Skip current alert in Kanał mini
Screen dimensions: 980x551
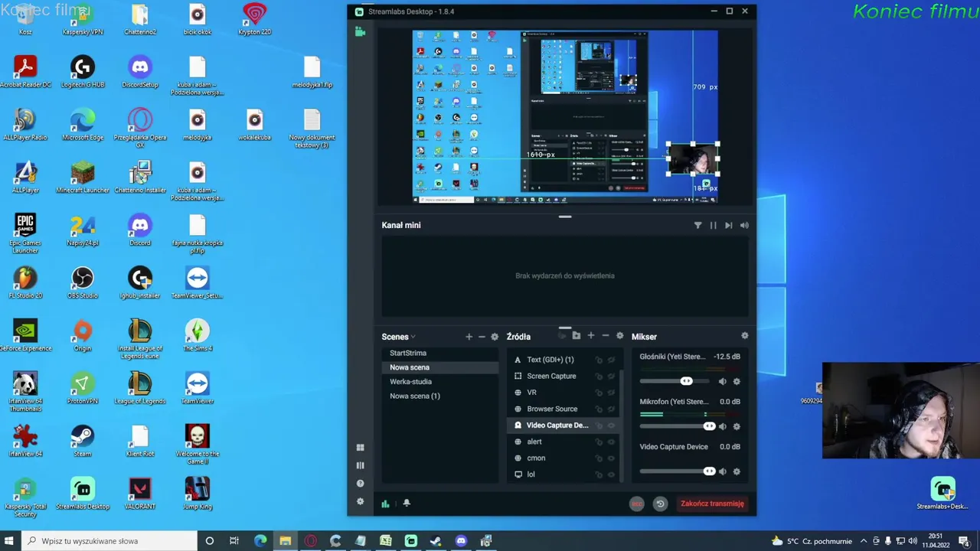[728, 225]
